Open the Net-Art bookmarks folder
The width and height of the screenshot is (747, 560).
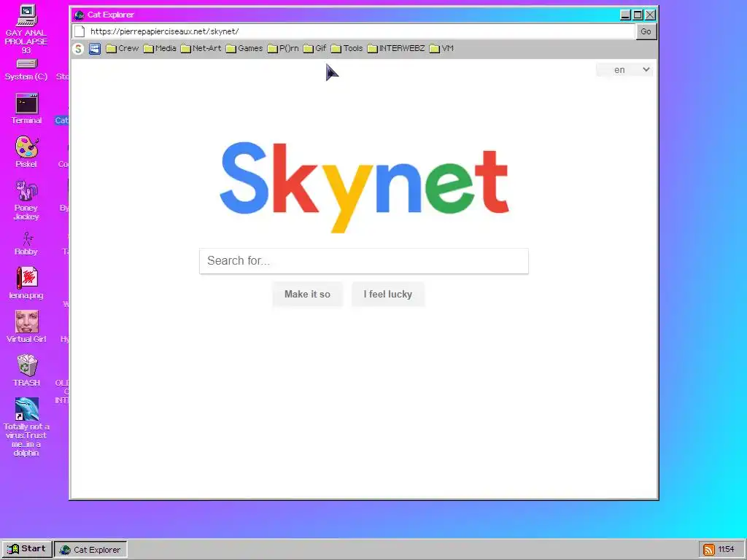coord(201,49)
